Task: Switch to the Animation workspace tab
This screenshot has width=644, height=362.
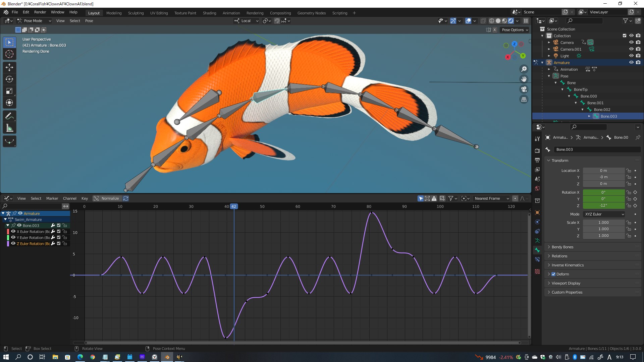Action: pyautogui.click(x=231, y=13)
